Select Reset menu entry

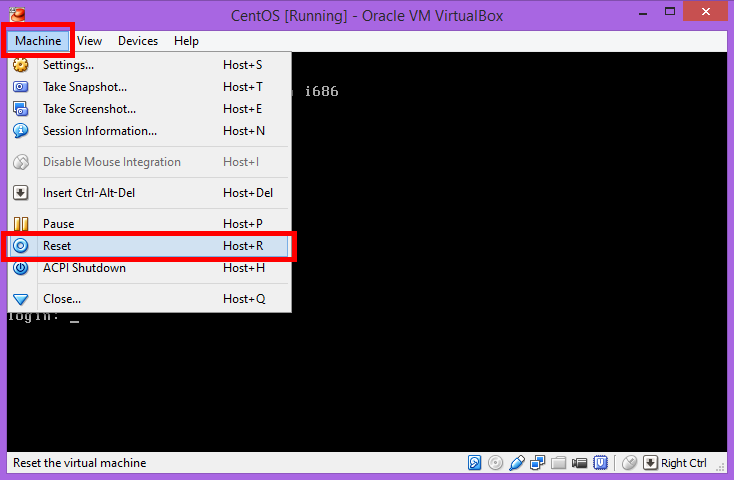pyautogui.click(x=150, y=246)
